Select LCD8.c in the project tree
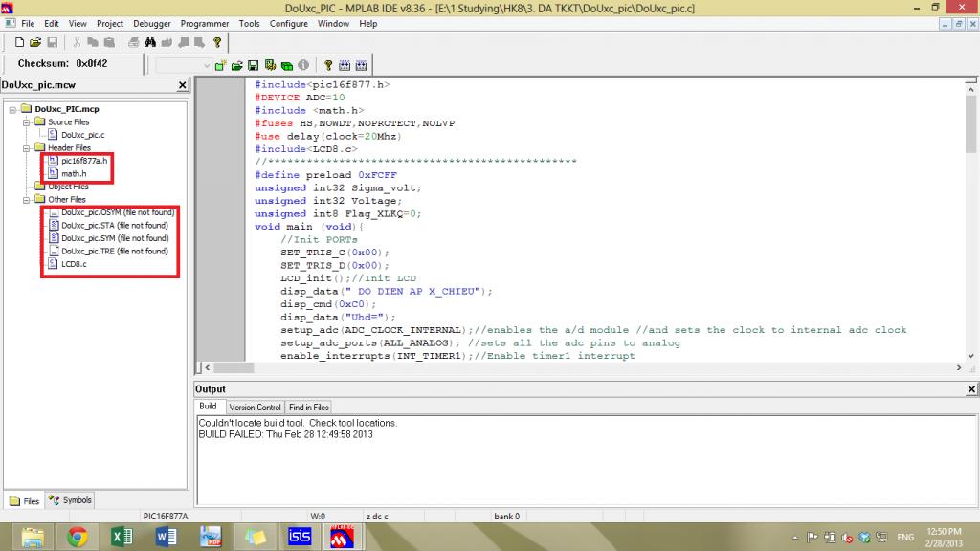The image size is (980, 551). 73,264
